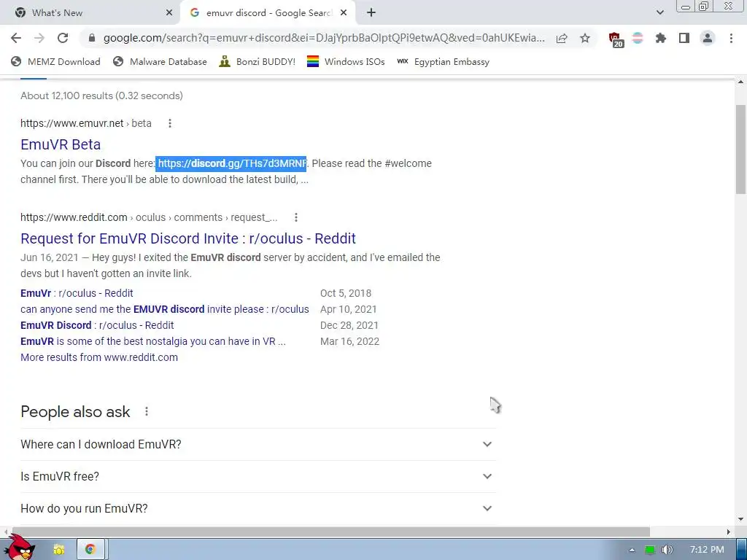Open the Windows ISOs bookmark
The height and width of the screenshot is (560, 747).
pyautogui.click(x=346, y=61)
